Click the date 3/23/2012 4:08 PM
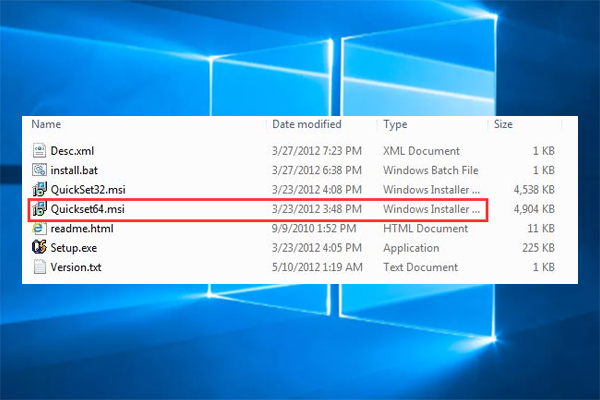 (x=317, y=189)
